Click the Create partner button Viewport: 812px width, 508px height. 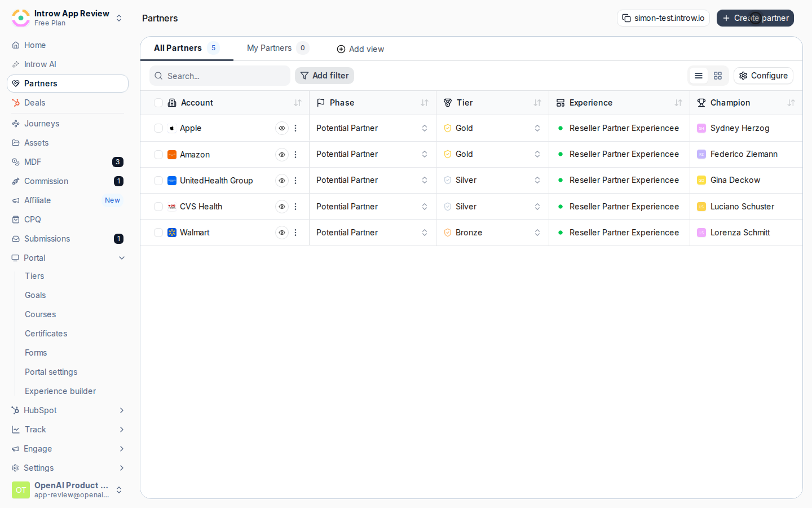tap(755, 18)
